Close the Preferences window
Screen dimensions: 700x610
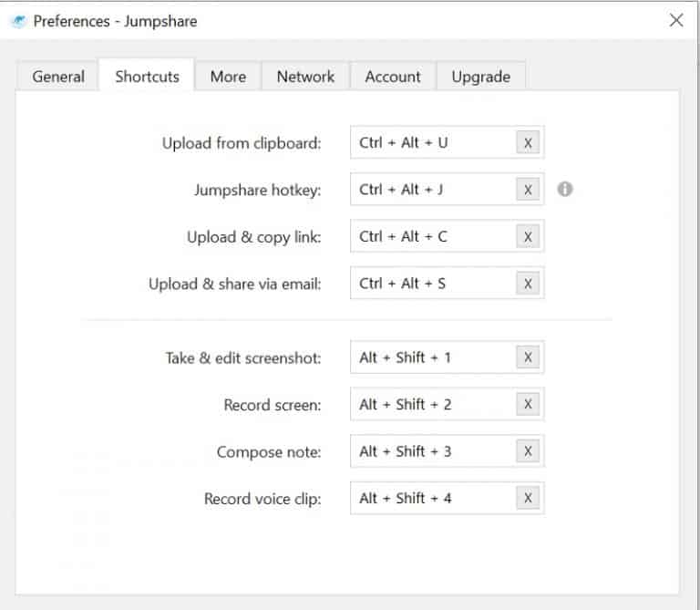click(x=676, y=20)
